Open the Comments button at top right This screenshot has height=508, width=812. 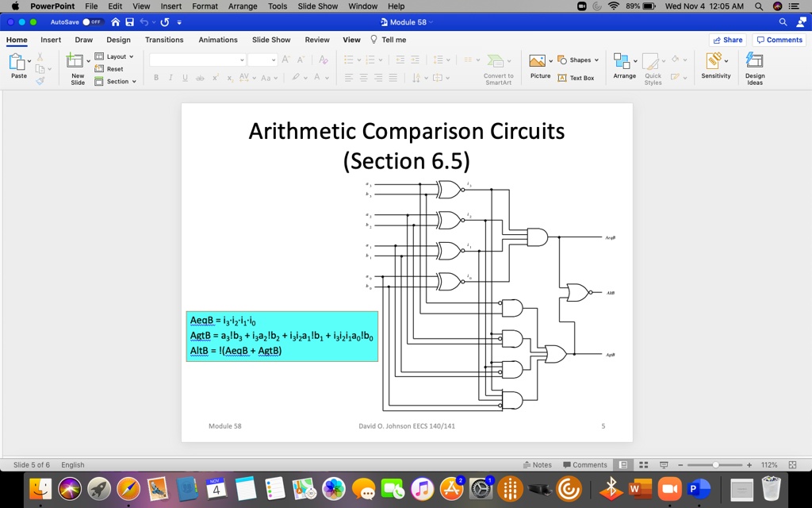[x=779, y=40]
